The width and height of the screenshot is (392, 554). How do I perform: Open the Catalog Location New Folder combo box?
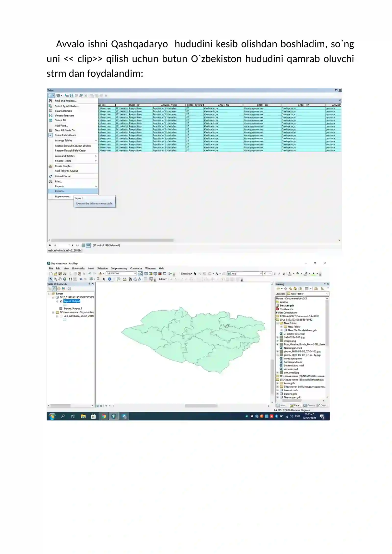coord(308,294)
